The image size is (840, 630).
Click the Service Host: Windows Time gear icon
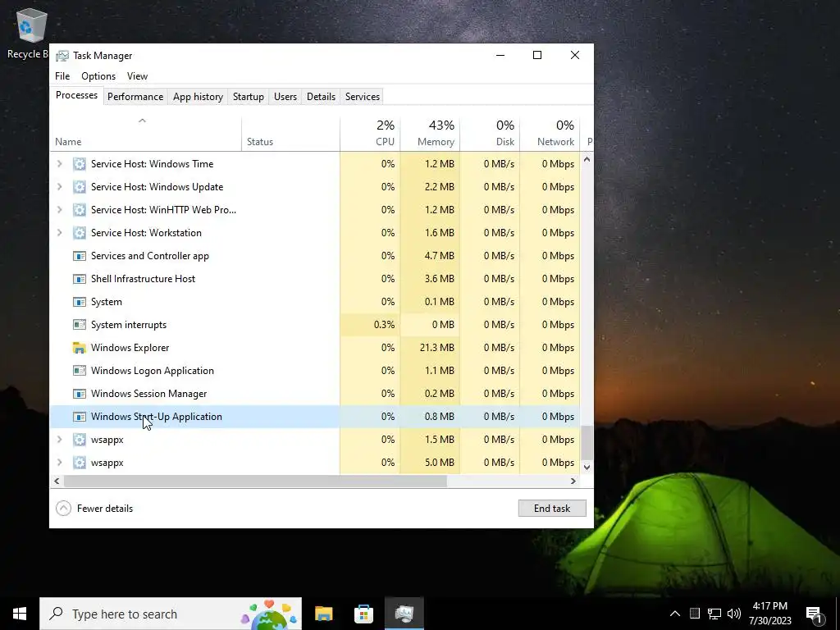pyautogui.click(x=80, y=164)
